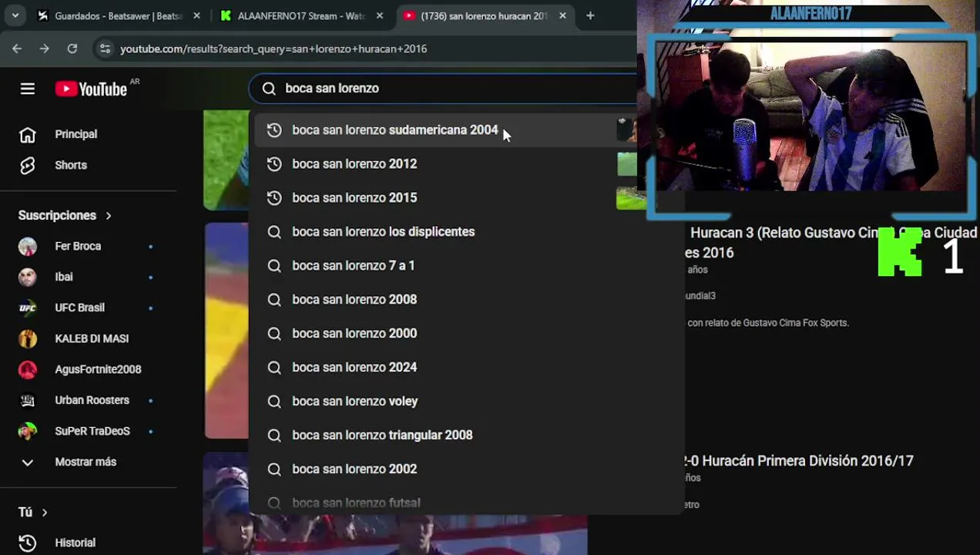980x555 pixels.
Task: Open a new browser tab with plus
Action: point(590,15)
